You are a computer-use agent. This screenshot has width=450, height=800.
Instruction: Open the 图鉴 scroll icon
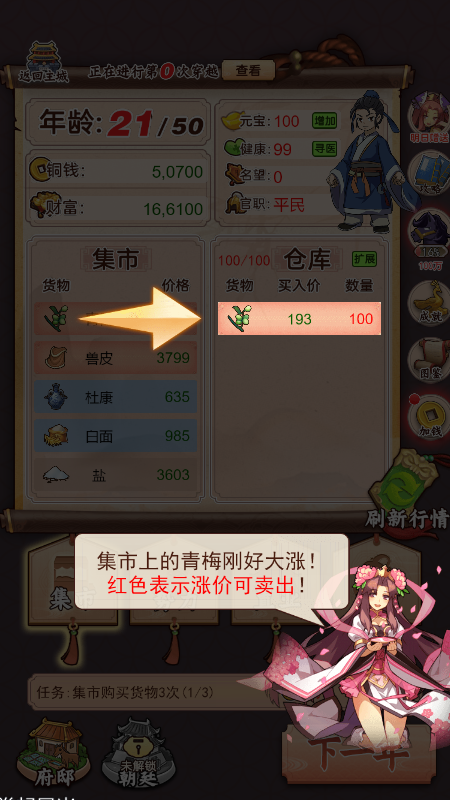click(x=428, y=360)
